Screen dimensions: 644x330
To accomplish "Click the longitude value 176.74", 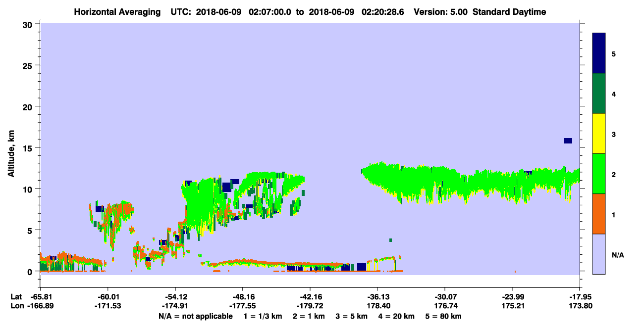I will tap(445, 306).
